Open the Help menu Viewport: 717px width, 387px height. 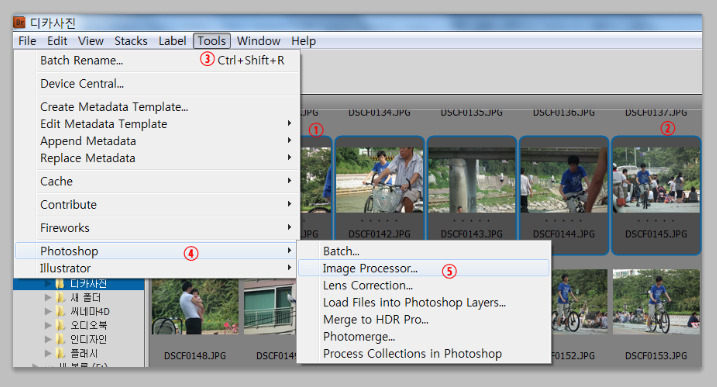[304, 41]
